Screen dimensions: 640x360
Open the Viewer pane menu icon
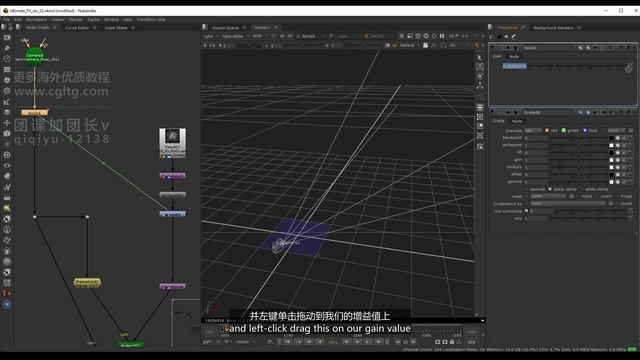tap(205, 27)
